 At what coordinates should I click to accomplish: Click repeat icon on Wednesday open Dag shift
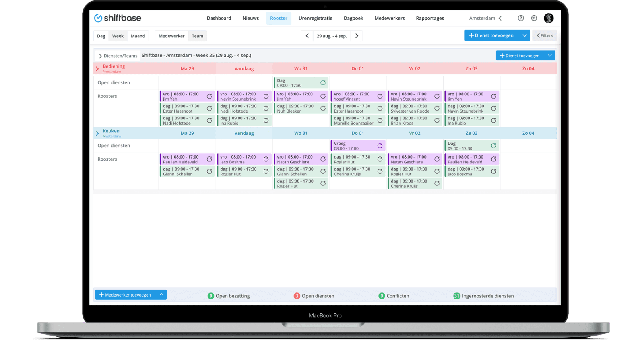(x=323, y=83)
